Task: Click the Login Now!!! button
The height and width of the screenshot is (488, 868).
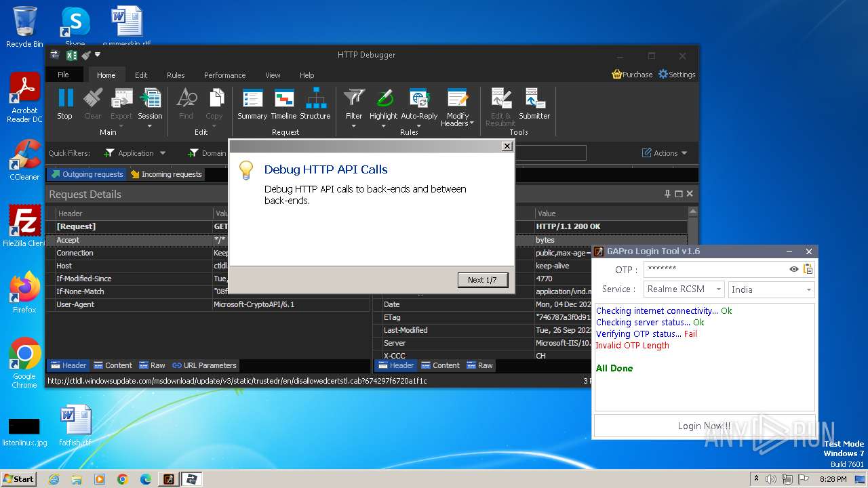Action: click(x=705, y=426)
